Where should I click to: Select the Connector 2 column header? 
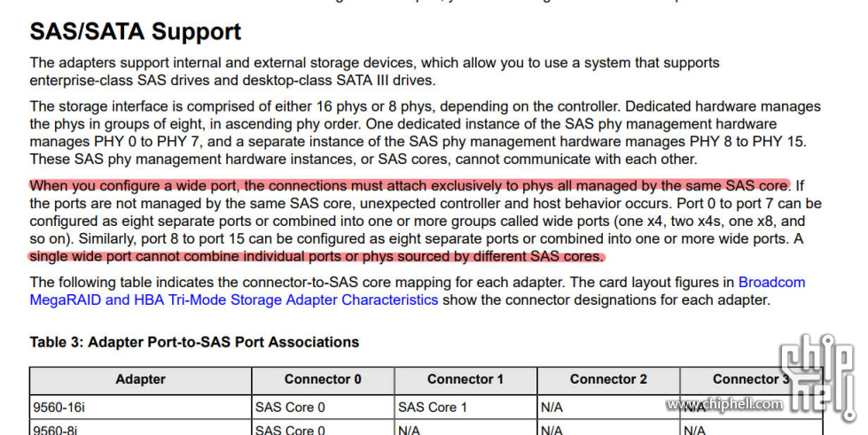click(x=608, y=380)
